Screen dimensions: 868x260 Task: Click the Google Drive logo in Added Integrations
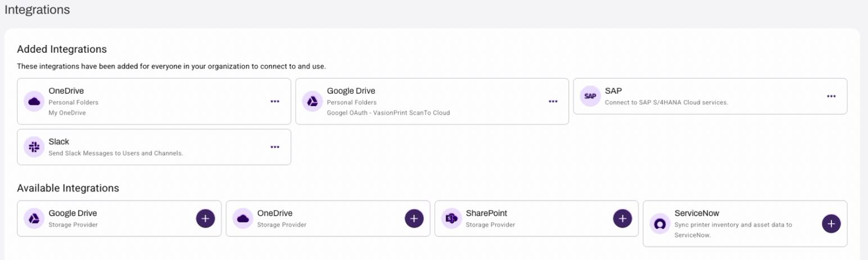point(312,102)
